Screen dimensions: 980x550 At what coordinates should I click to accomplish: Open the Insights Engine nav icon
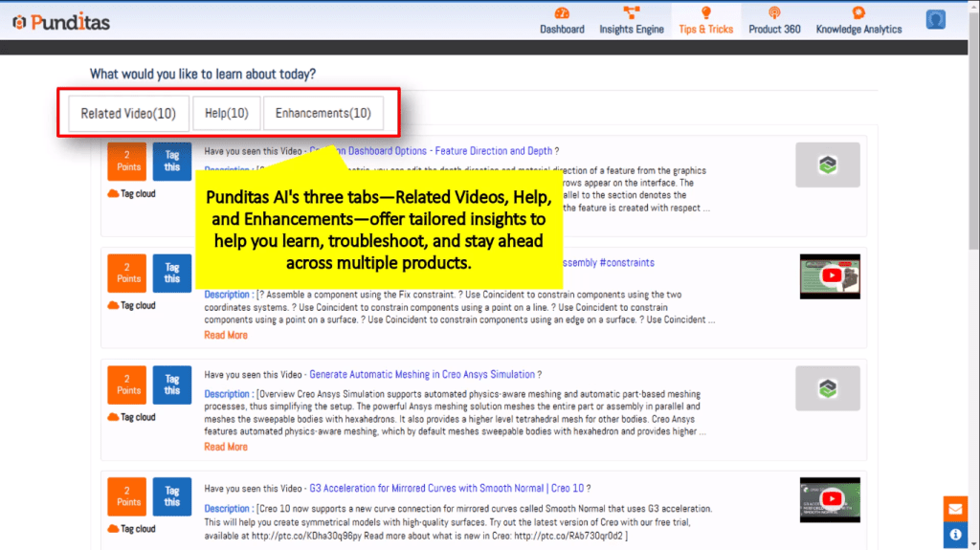pyautogui.click(x=631, y=12)
